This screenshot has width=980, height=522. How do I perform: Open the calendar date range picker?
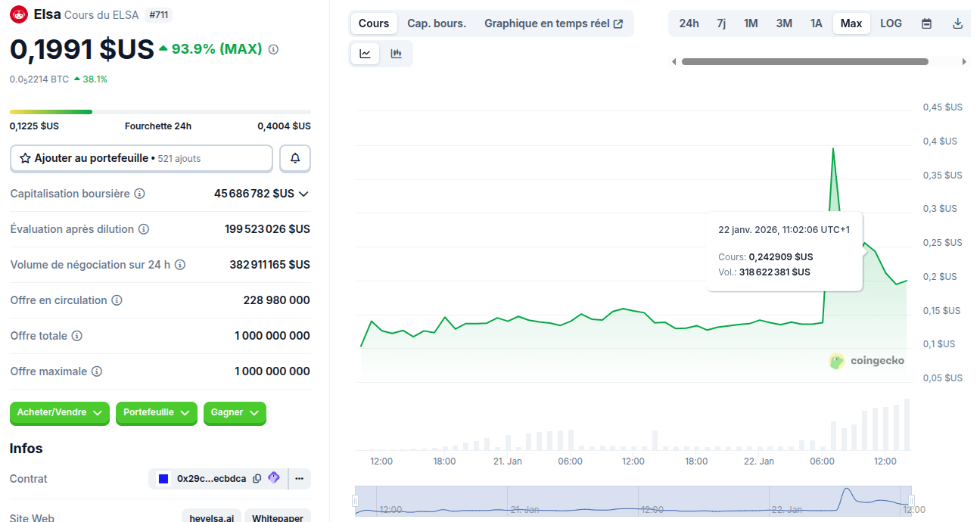click(x=926, y=23)
